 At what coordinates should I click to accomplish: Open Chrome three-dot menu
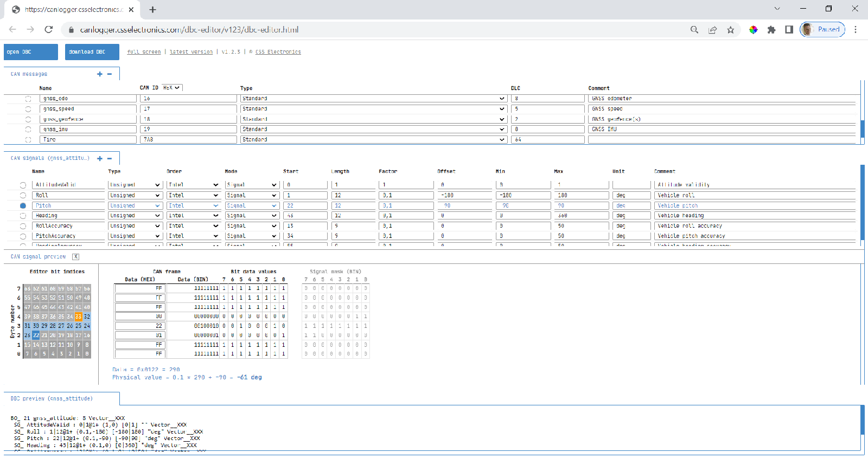856,30
